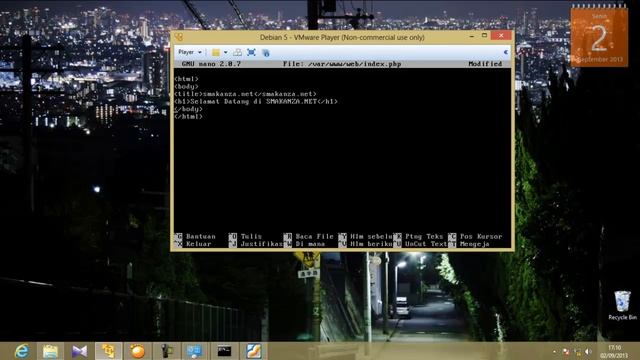Click the opening <html> tag line

coord(186,79)
